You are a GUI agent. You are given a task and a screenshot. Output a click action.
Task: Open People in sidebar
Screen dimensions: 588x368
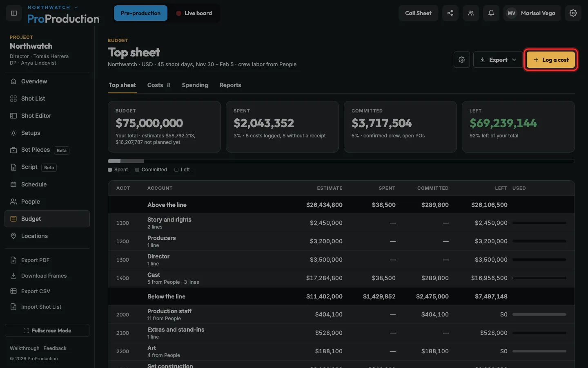point(47,202)
